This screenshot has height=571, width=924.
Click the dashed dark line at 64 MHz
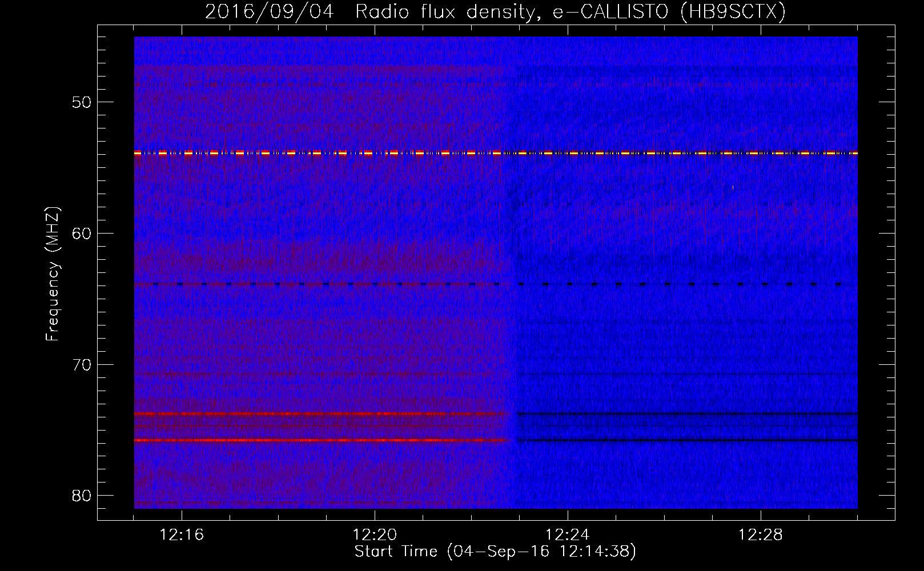pos(496,284)
